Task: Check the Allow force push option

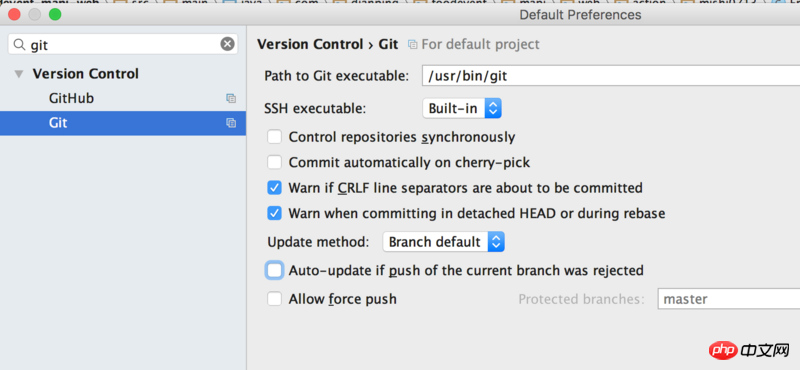Action: click(274, 299)
